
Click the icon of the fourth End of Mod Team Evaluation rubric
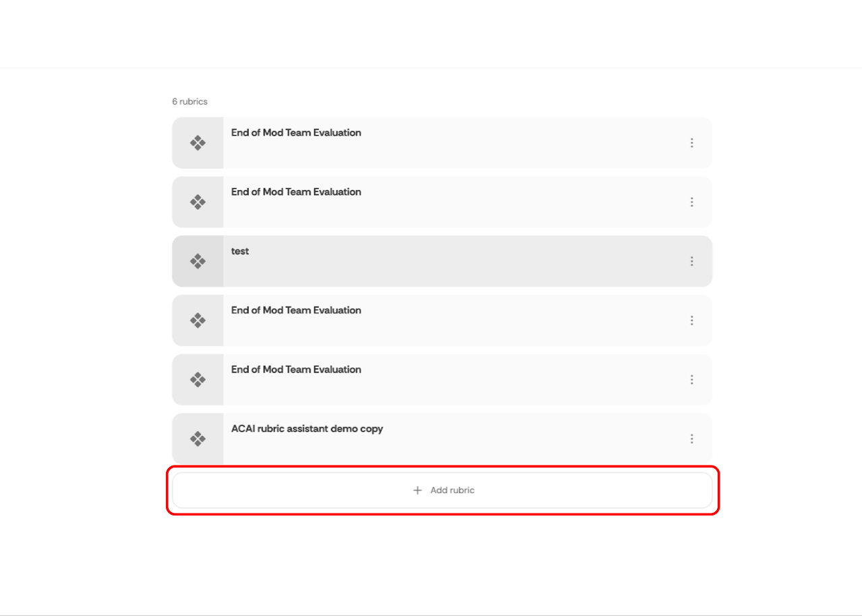click(198, 379)
